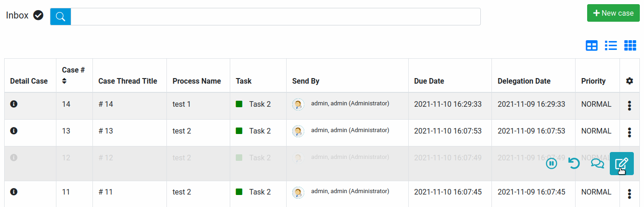The height and width of the screenshot is (207, 644).
Task: Click the unclaim/revert arrow icon
Action: 574,164
